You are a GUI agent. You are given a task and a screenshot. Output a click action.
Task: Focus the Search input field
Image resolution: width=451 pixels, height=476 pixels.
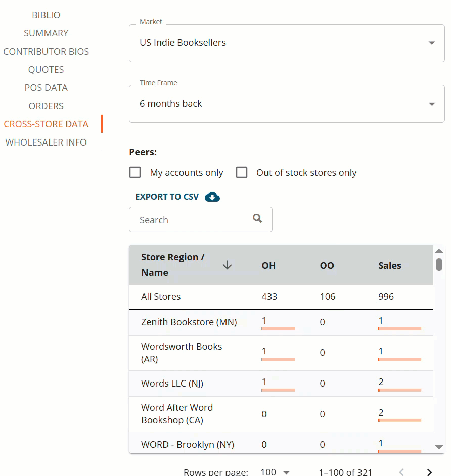pyautogui.click(x=200, y=220)
